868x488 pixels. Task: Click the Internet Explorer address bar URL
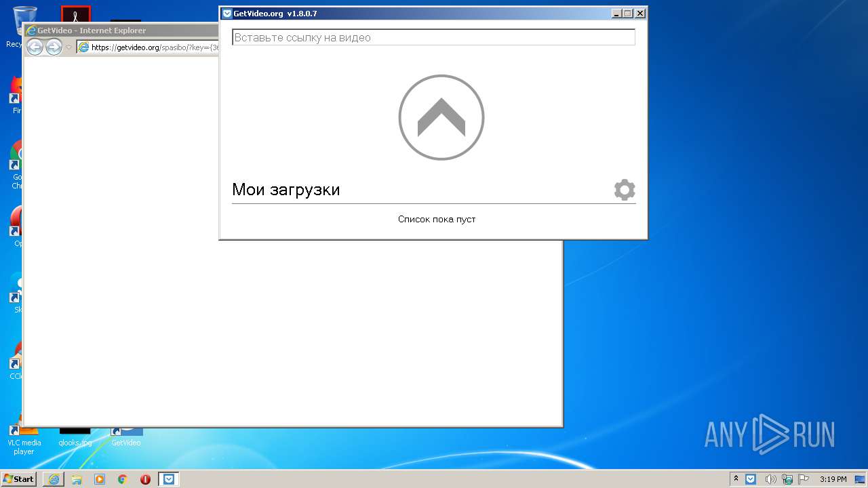[x=155, y=47]
